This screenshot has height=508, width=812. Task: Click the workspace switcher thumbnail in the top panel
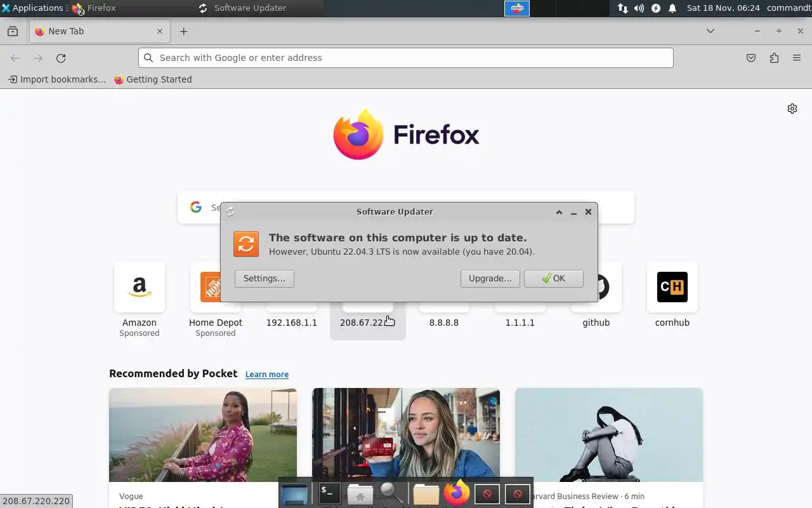click(517, 8)
